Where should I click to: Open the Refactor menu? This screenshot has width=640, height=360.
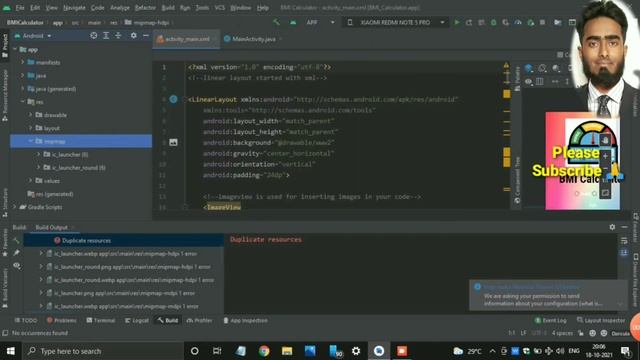145,8
